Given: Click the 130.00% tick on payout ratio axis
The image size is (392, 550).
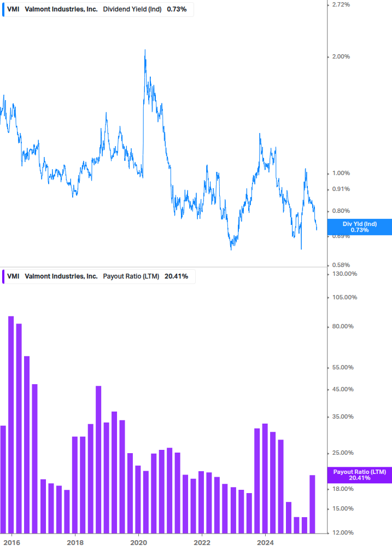Looking at the screenshot, I should [x=344, y=274].
